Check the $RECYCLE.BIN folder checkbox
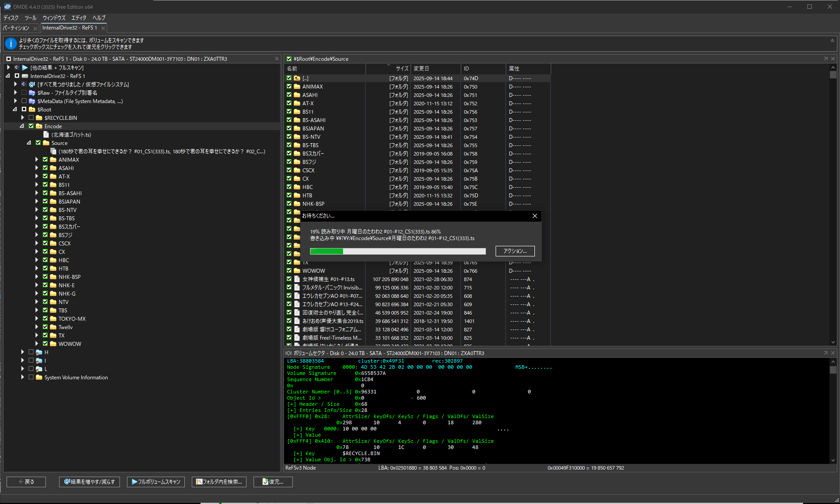The width and height of the screenshot is (840, 504). 31,118
